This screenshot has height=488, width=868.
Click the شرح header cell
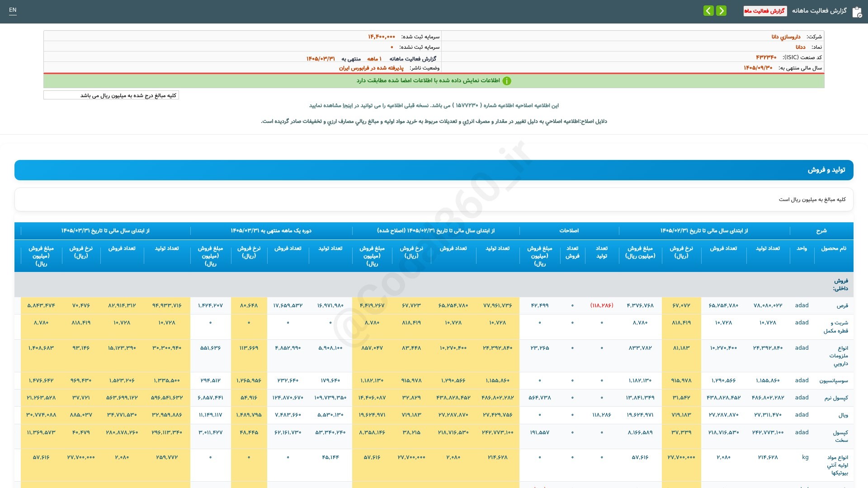coord(821,231)
